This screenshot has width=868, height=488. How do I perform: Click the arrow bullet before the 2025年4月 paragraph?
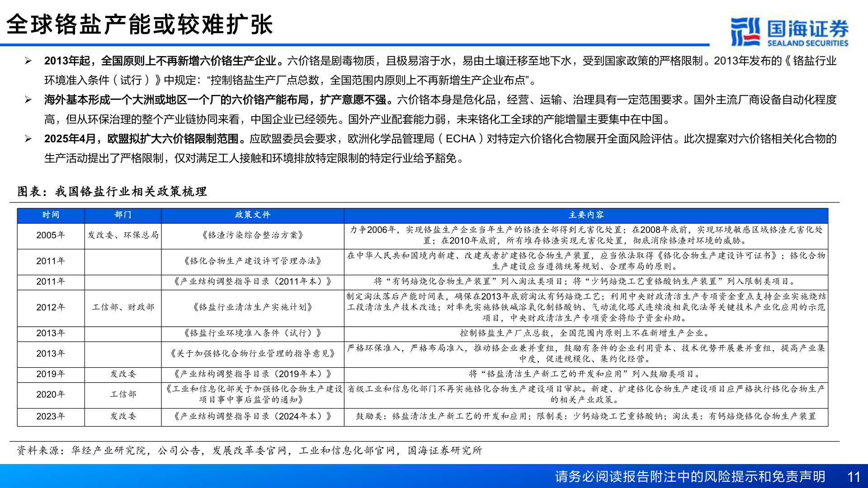pos(28,139)
